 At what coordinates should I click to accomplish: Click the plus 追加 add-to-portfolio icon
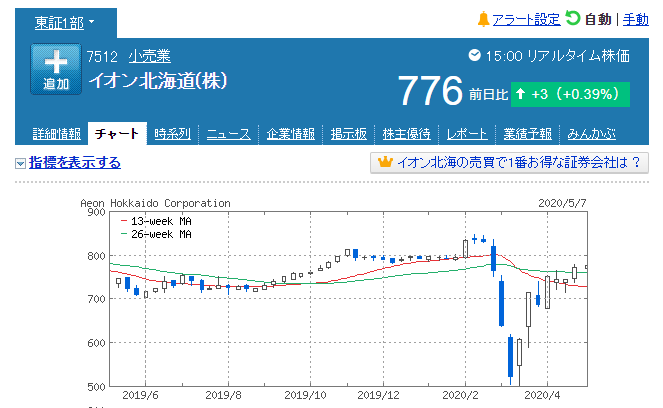click(56, 69)
